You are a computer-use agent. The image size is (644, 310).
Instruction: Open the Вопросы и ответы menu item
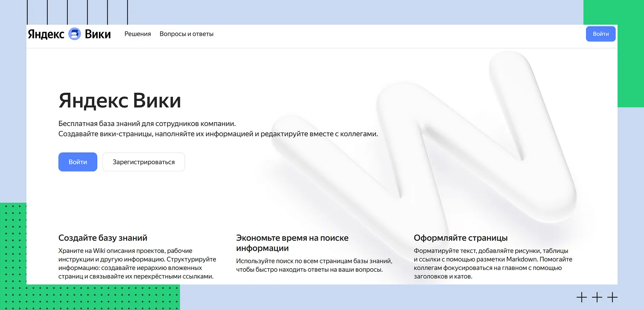tap(186, 34)
